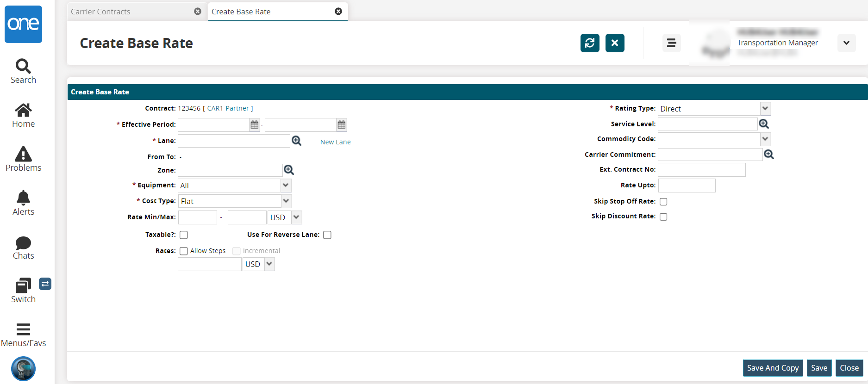Open Chats in sidebar
This screenshot has width=868, height=384.
[23, 248]
